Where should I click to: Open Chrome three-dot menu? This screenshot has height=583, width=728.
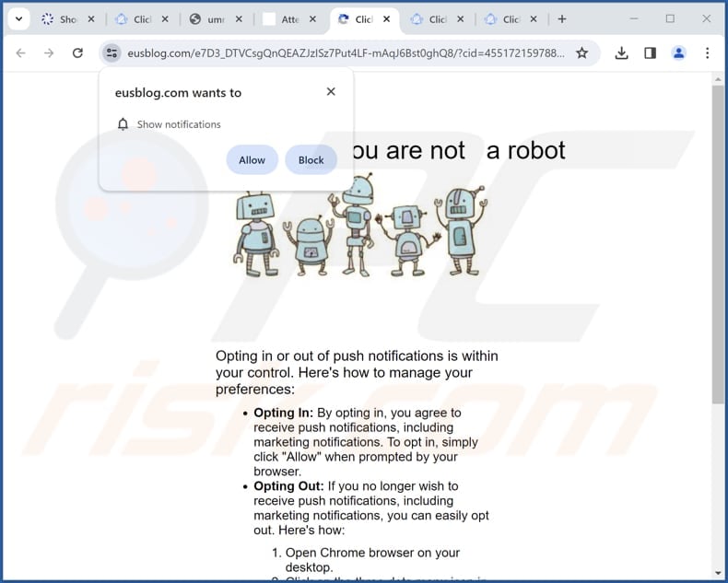707,52
